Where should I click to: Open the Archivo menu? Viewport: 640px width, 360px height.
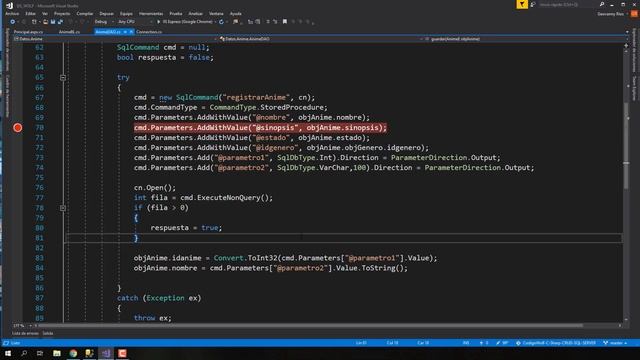pyautogui.click(x=12, y=13)
